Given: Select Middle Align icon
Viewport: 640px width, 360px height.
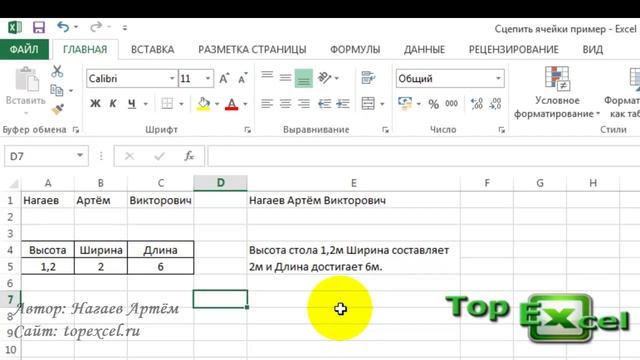Looking at the screenshot, I should coord(285,78).
